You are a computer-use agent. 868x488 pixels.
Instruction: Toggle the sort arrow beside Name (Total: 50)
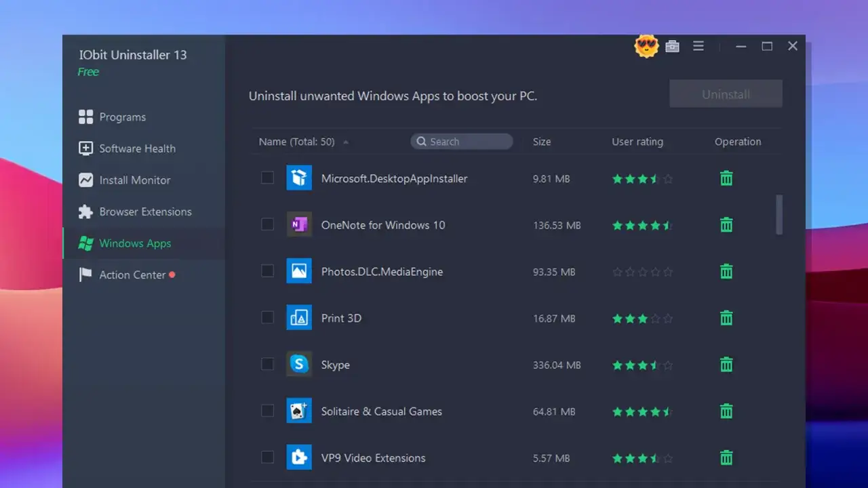[x=346, y=142]
